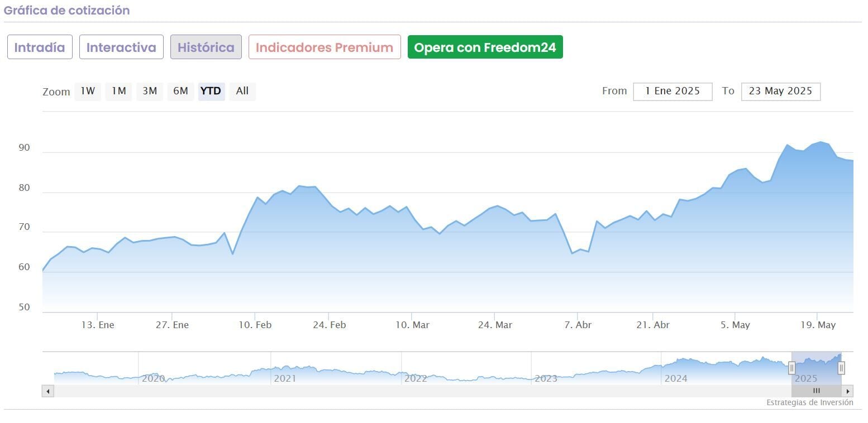868x423 pixels.
Task: Click the From date field
Action: pyautogui.click(x=673, y=92)
